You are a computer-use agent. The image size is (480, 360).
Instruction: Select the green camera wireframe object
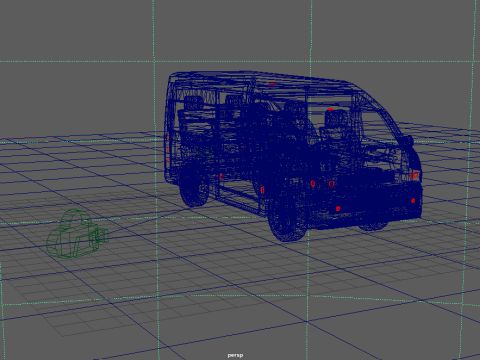coord(77,234)
